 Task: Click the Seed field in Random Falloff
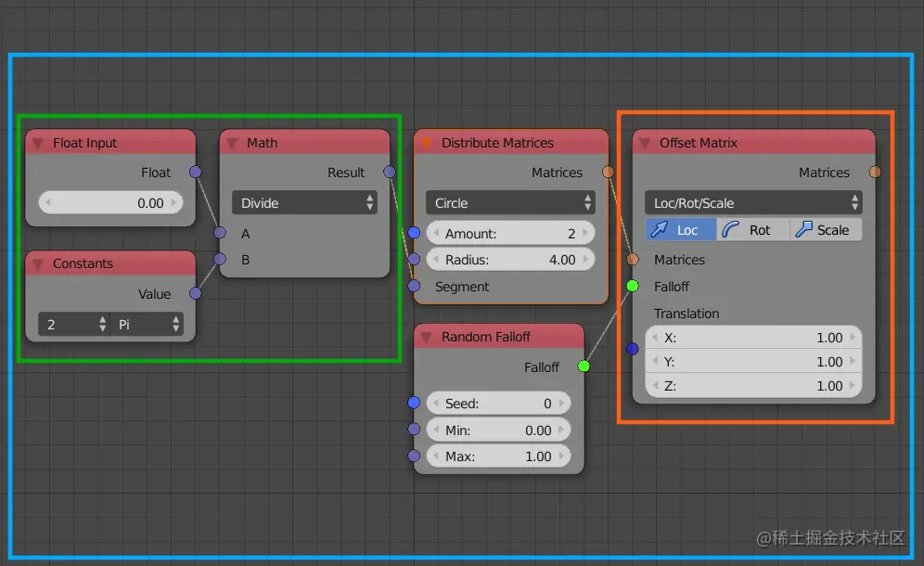pyautogui.click(x=498, y=404)
